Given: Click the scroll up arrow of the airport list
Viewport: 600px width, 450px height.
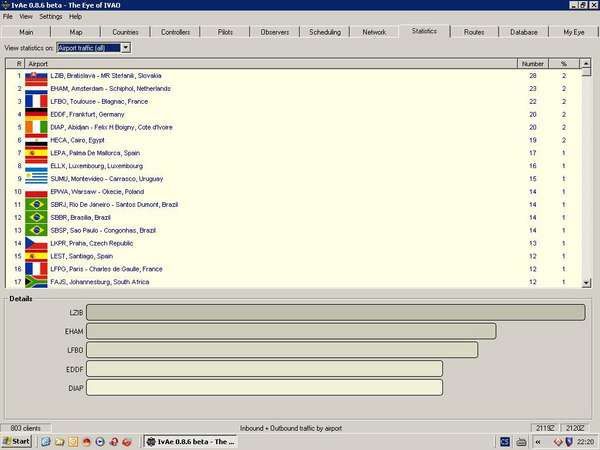Looking at the screenshot, I should (586, 64).
